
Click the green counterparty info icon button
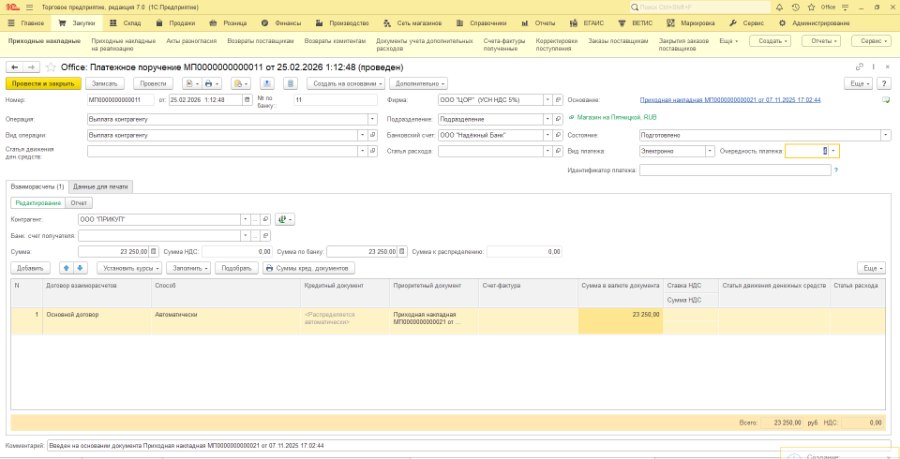pos(285,220)
